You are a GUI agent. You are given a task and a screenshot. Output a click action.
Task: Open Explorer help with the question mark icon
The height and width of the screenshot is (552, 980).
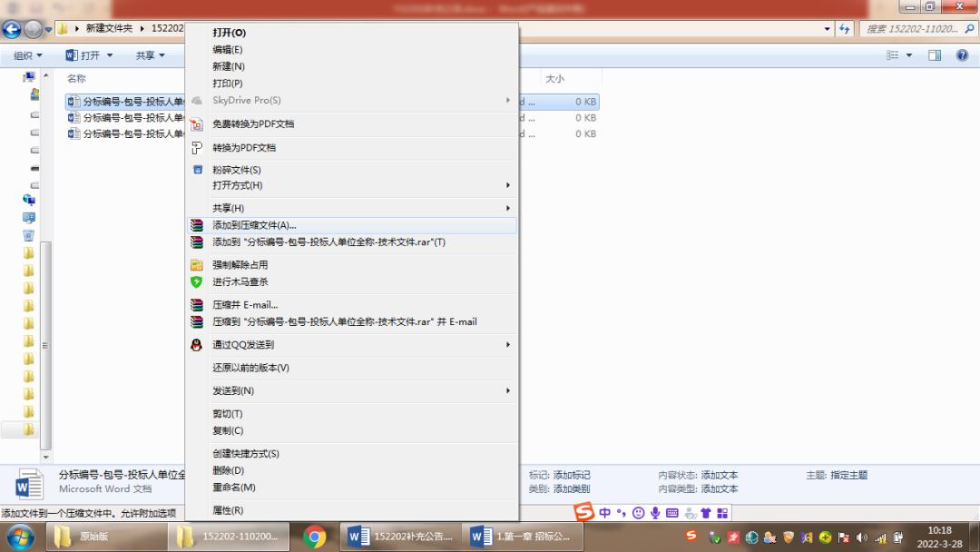[962, 55]
